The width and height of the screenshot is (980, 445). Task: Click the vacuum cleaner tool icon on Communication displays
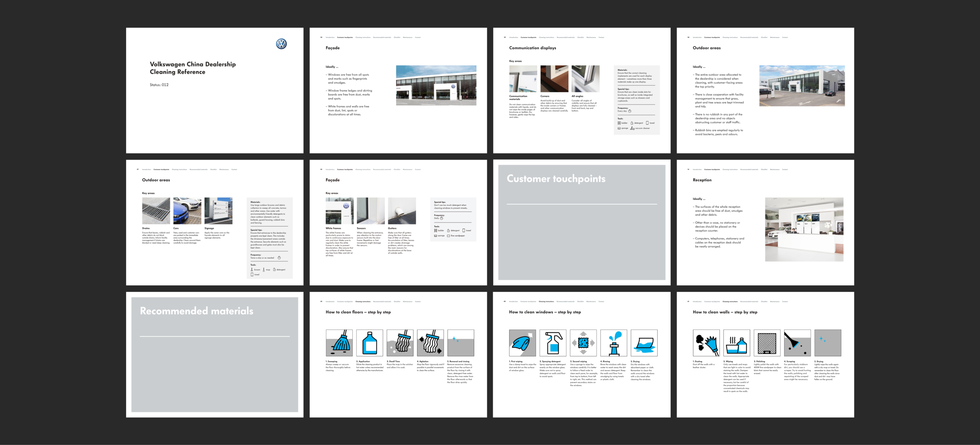pyautogui.click(x=632, y=128)
